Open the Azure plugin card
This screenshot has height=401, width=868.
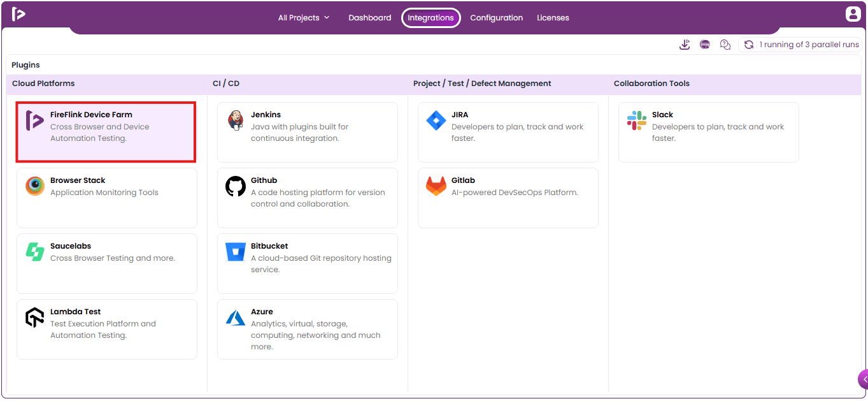coord(308,329)
